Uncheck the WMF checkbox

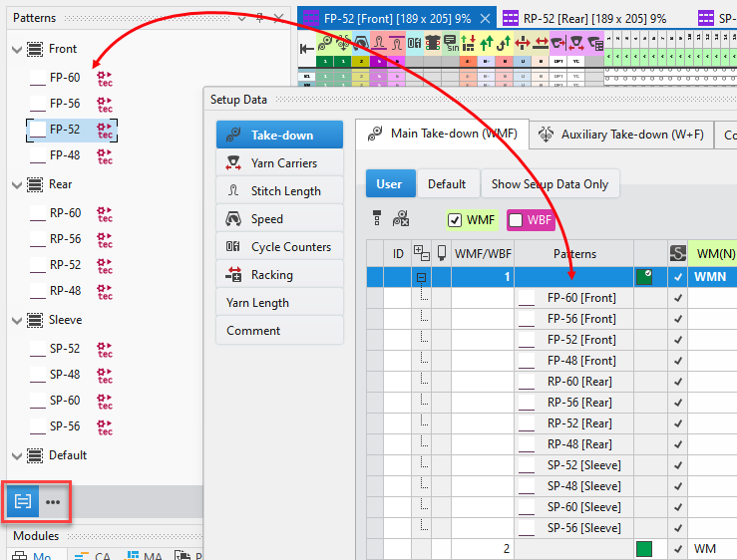[x=456, y=219]
